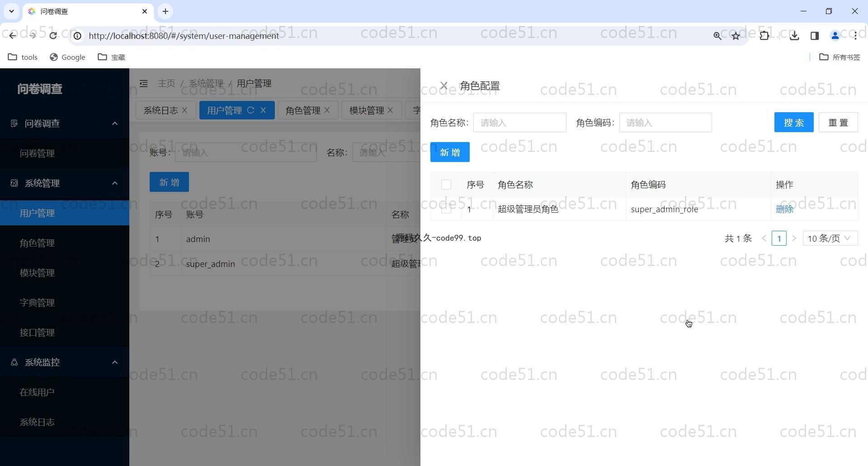Open the browser downloads icon

click(794, 36)
